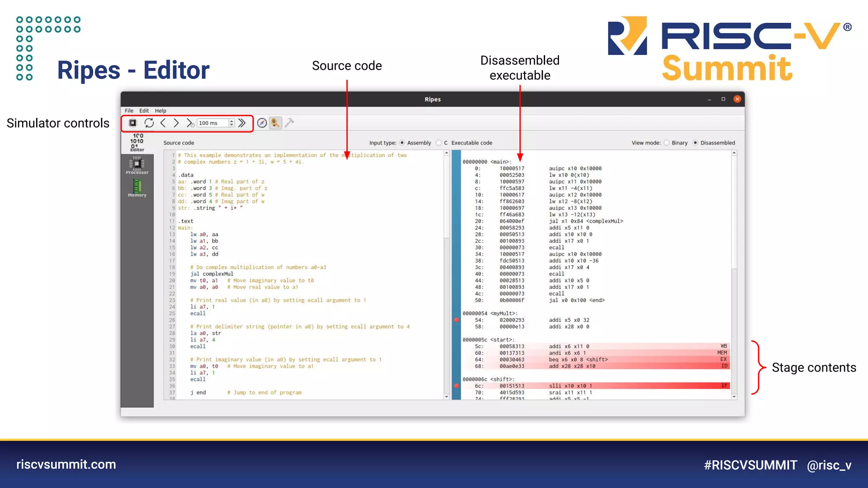Click disassembly line 'jal x1 0x84 <complexMul>'
Image resolution: width=868 pixels, height=488 pixels.
(x=586, y=221)
